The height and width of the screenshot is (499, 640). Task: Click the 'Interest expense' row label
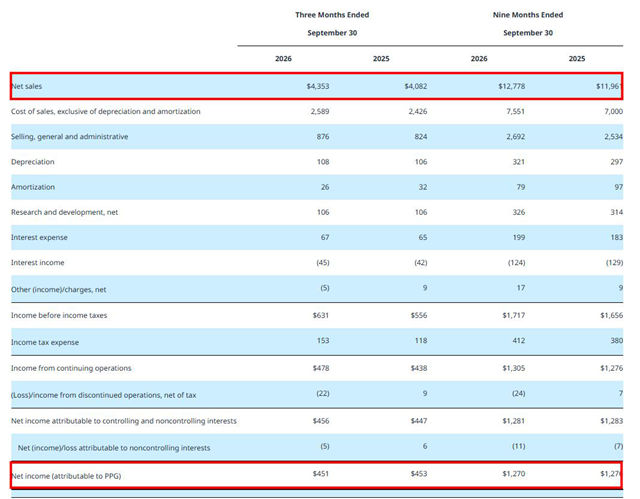click(x=39, y=237)
